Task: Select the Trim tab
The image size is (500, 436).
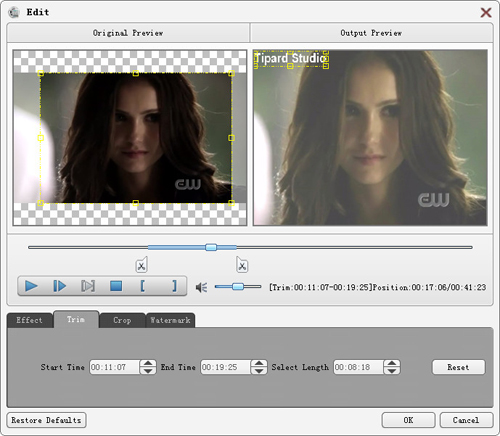Action: point(76,320)
